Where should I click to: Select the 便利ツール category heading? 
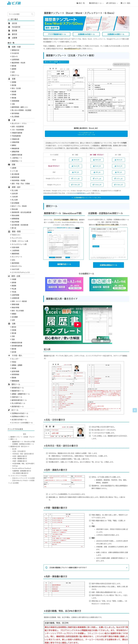tap(16, 384)
